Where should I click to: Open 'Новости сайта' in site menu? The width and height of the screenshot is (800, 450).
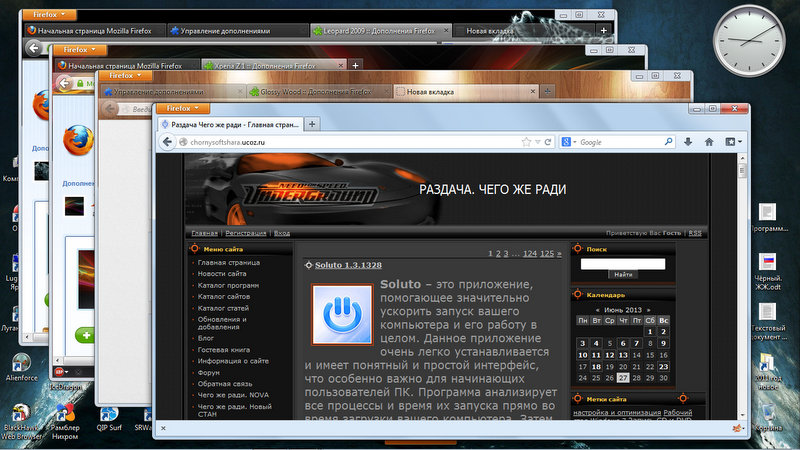point(222,273)
